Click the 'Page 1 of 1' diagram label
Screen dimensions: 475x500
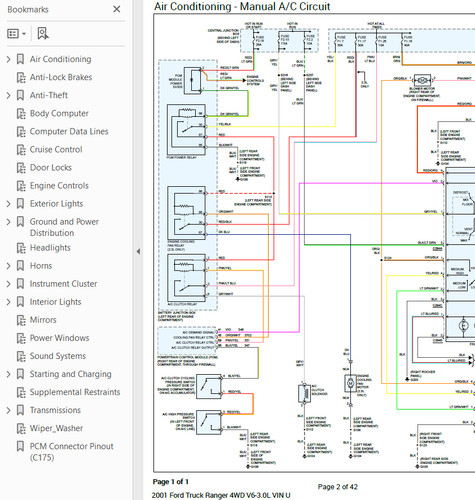(x=171, y=482)
